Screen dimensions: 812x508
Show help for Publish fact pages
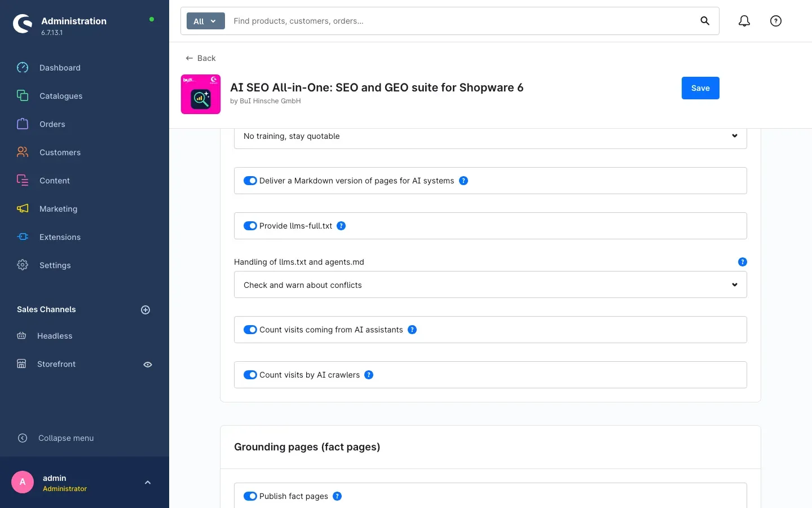tap(337, 496)
